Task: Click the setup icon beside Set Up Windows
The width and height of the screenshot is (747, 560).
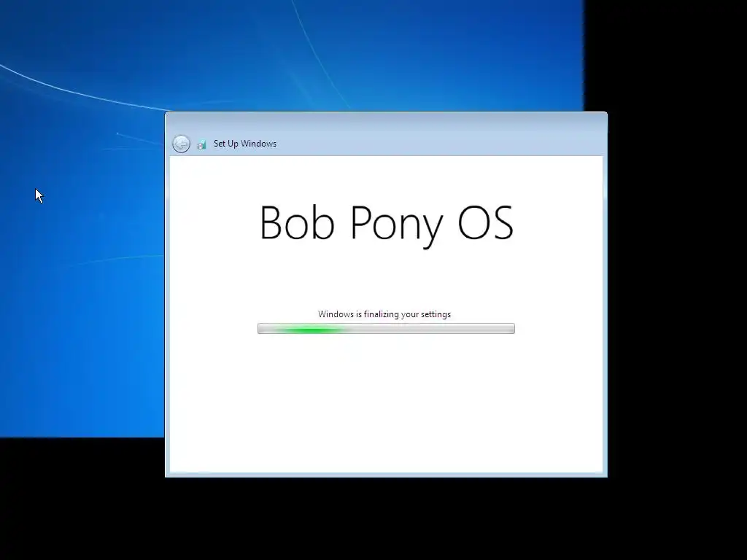Action: pyautogui.click(x=202, y=144)
